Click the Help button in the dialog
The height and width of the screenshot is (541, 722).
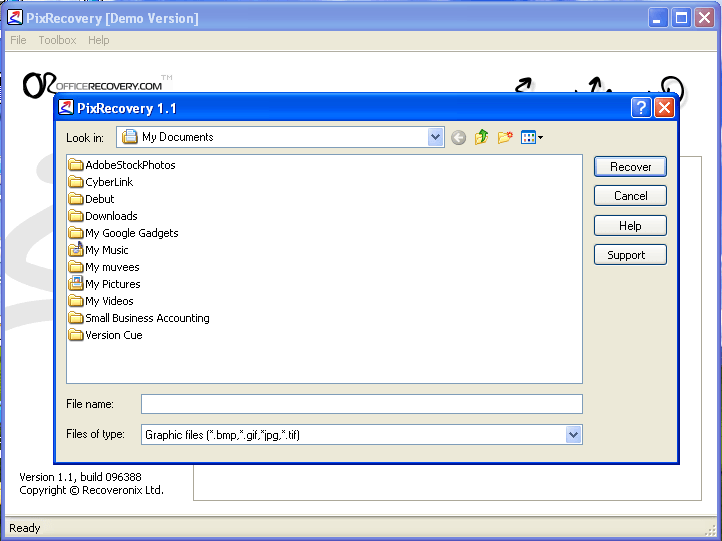pyautogui.click(x=630, y=226)
